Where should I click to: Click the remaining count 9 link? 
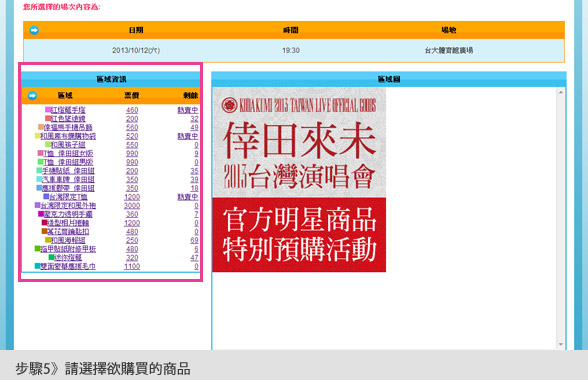tap(196, 153)
